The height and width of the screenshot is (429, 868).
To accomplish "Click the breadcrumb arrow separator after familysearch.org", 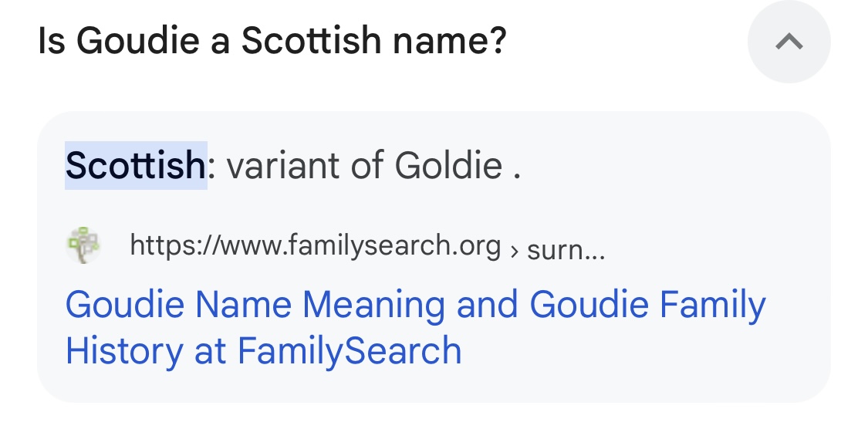I will coord(514,249).
